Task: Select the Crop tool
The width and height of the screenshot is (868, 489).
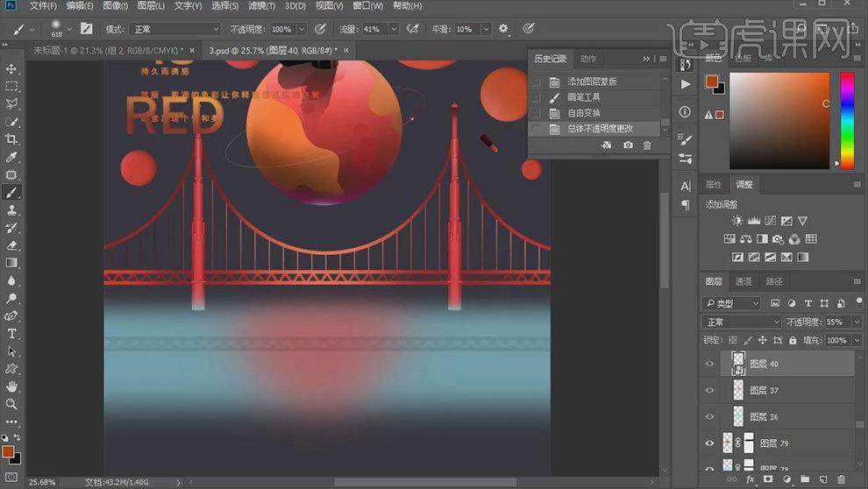Action: click(x=11, y=138)
